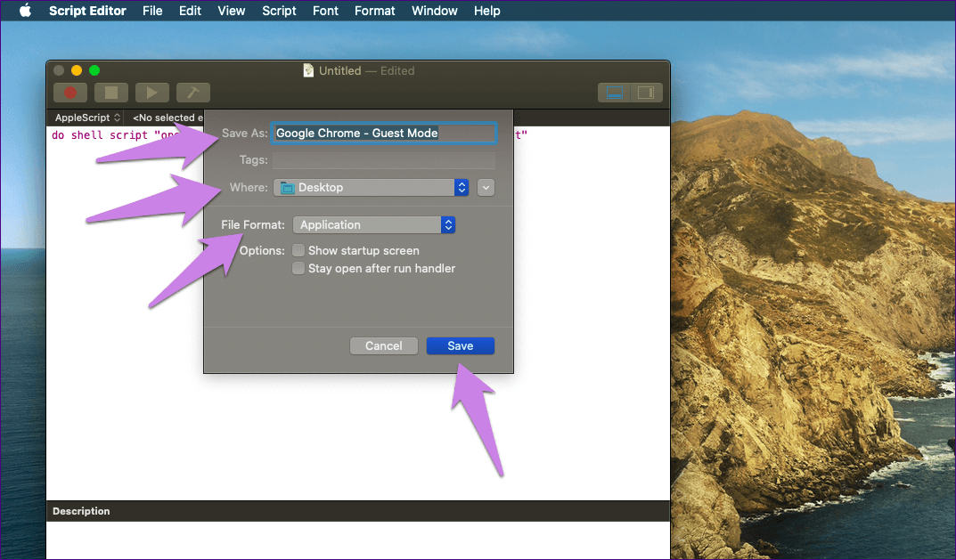Open the Font menu
This screenshot has width=956, height=560.
coord(325,11)
